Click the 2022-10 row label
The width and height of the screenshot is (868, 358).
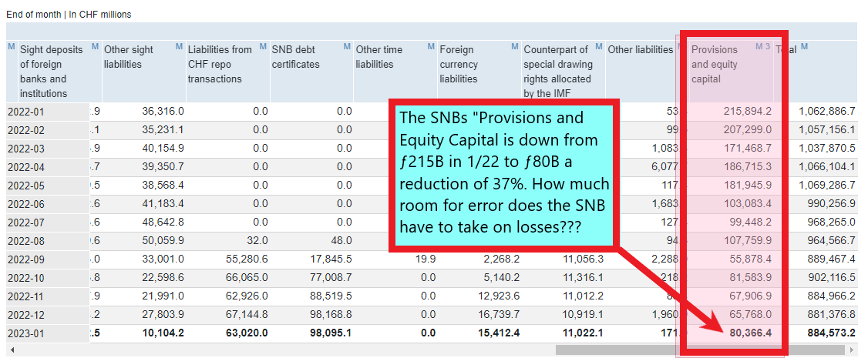tap(25, 278)
